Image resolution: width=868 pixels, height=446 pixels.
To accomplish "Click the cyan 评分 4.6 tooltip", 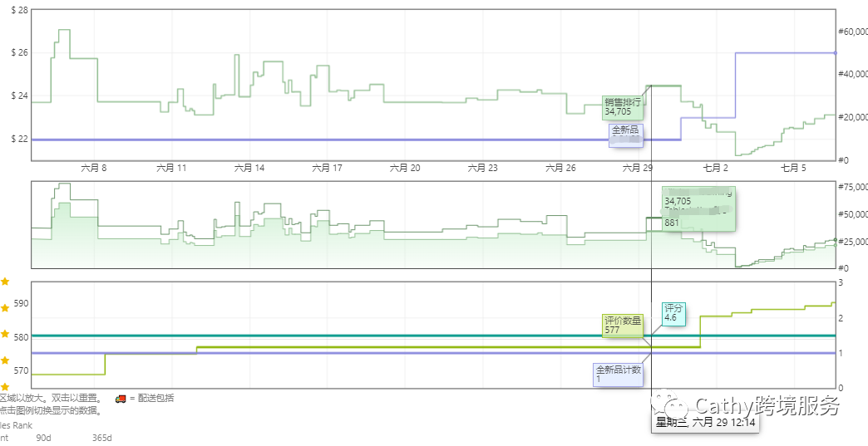I will click(674, 313).
